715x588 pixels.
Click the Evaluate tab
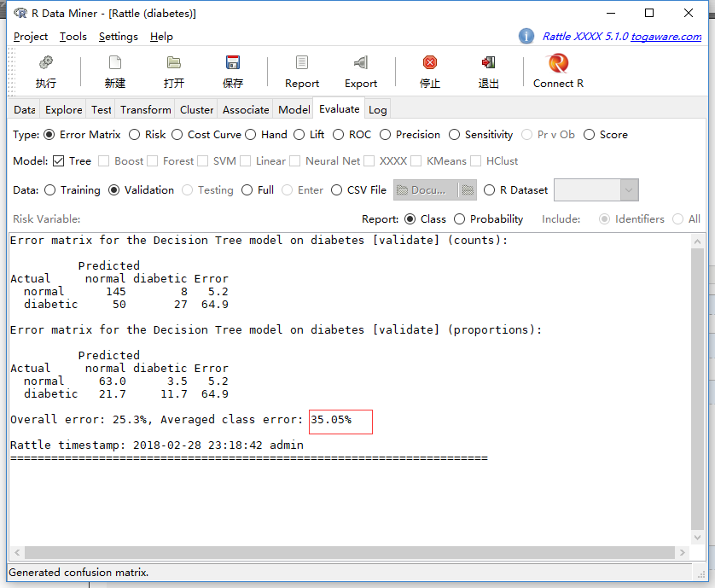click(x=339, y=109)
